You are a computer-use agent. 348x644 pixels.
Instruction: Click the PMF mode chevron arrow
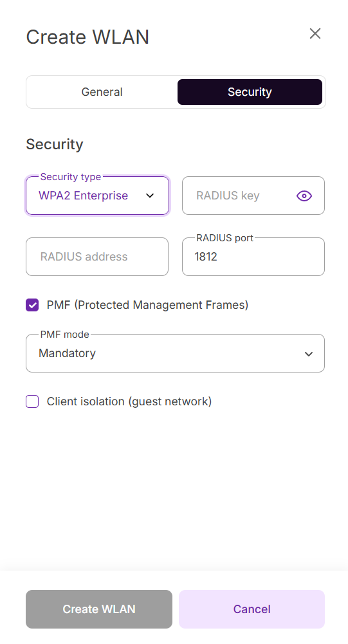pyautogui.click(x=309, y=354)
